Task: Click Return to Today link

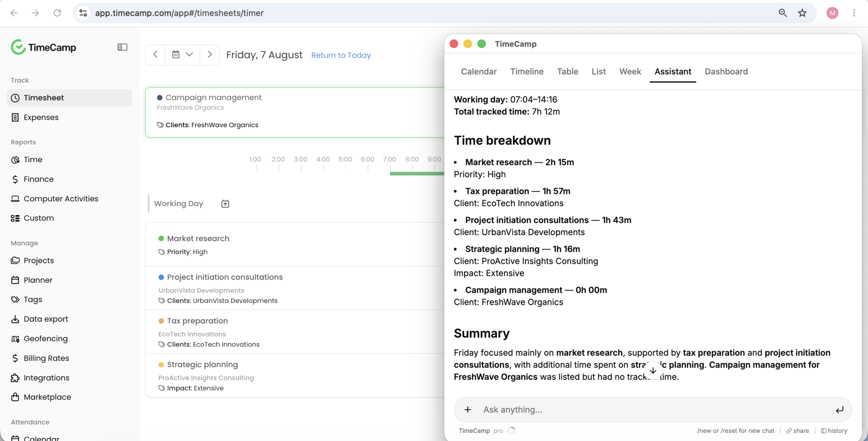Action: [x=341, y=55]
